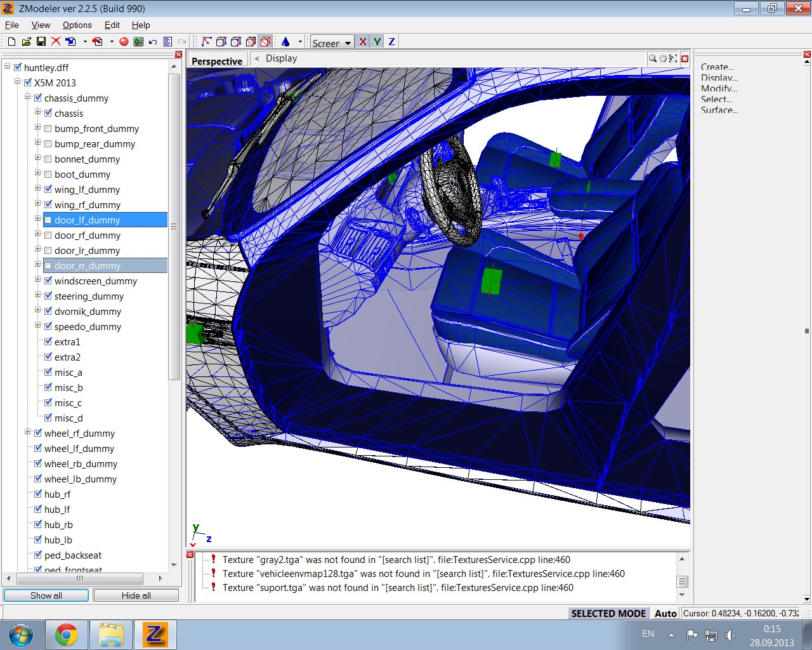The height and width of the screenshot is (650, 812).
Task: Click the red sphere toolbar icon
Action: [x=124, y=42]
